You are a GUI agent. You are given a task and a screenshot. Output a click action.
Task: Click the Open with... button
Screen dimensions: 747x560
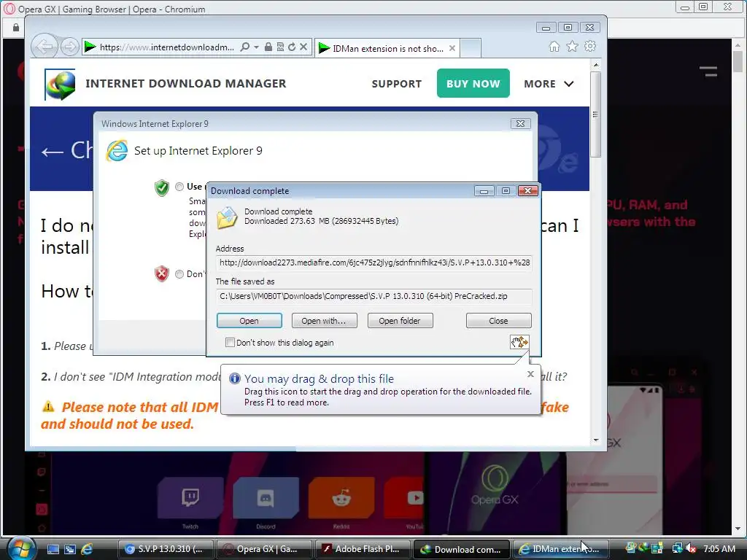pyautogui.click(x=324, y=321)
